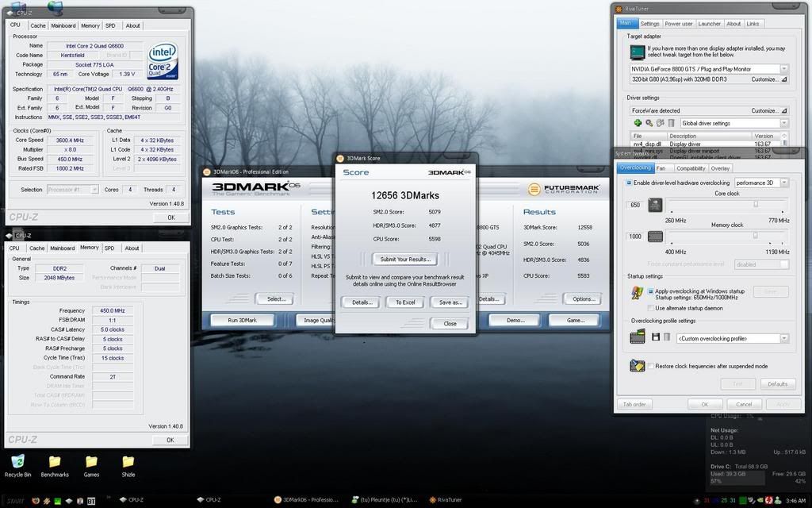The width and height of the screenshot is (812, 508).
Task: Click the monitor icon under Target adapter
Action: coord(638,52)
